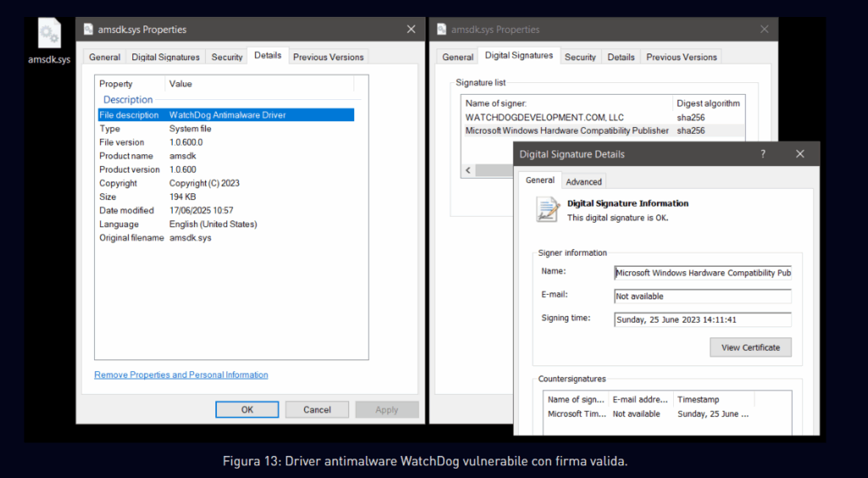Image resolution: width=868 pixels, height=478 pixels.
Task: Close the right amsdk.sys Properties window
Action: (764, 30)
